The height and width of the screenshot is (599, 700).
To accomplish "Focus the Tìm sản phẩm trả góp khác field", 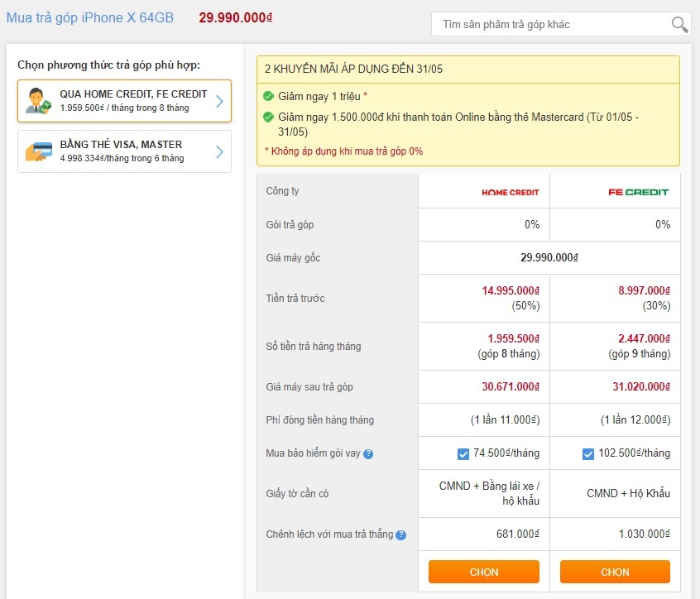I will pos(550,25).
